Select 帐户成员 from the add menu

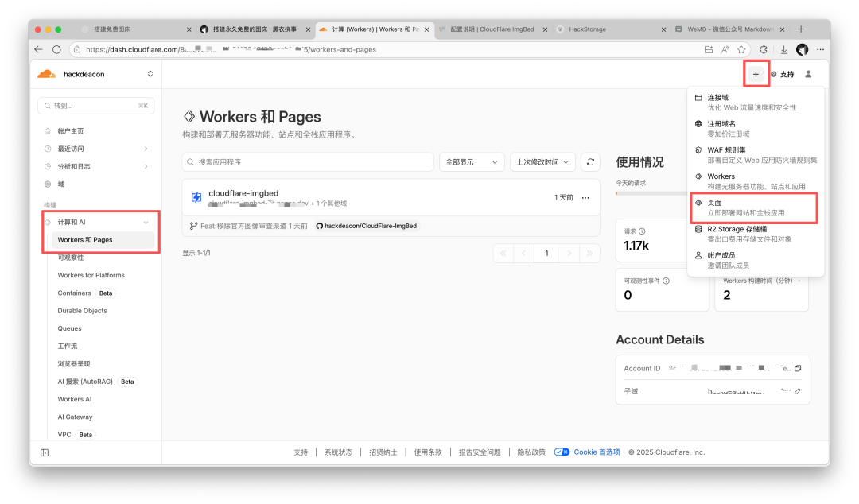point(756,260)
